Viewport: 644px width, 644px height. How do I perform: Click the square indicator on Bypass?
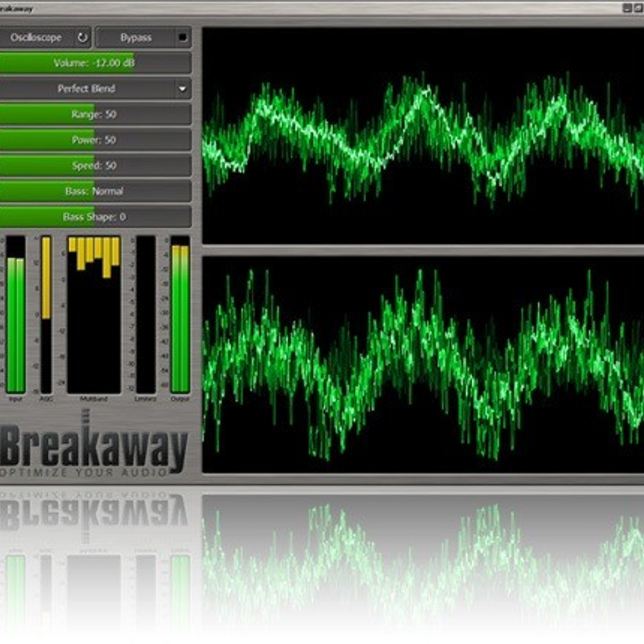182,38
